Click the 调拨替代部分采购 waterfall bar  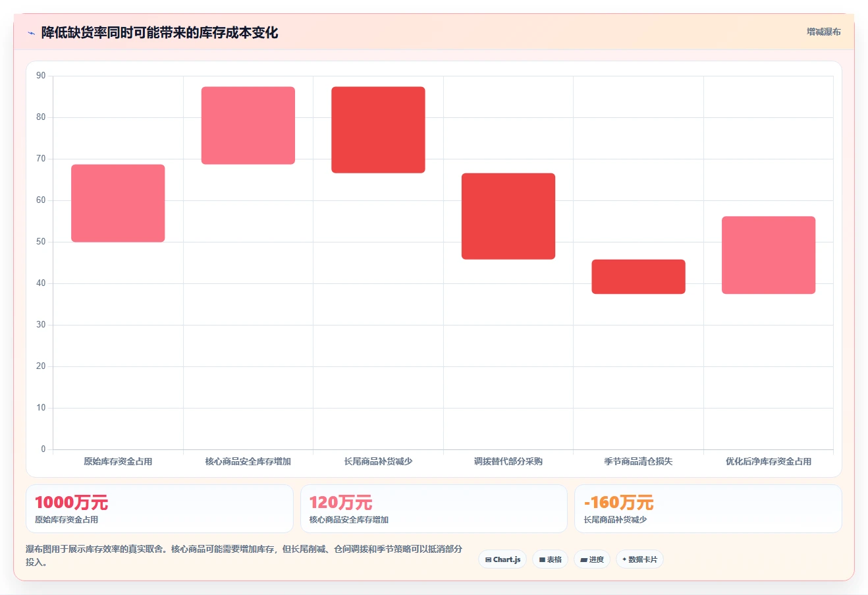click(x=508, y=216)
